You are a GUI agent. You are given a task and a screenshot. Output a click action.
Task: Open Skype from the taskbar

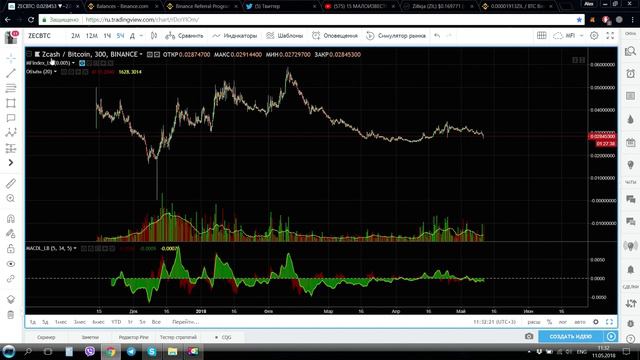[x=152, y=351]
